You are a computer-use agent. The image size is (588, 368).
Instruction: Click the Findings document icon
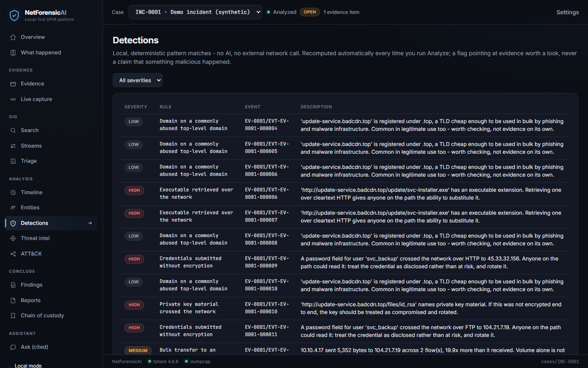pyautogui.click(x=13, y=285)
